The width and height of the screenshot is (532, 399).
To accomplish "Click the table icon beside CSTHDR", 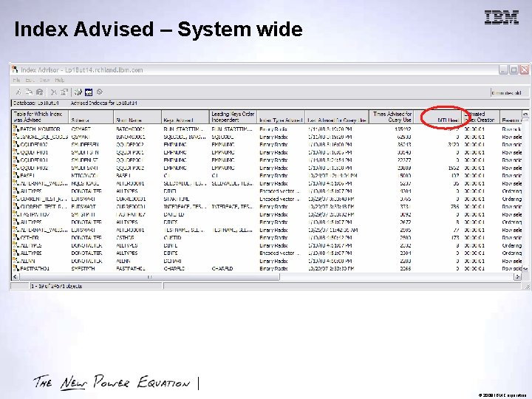I will pos(16,237).
